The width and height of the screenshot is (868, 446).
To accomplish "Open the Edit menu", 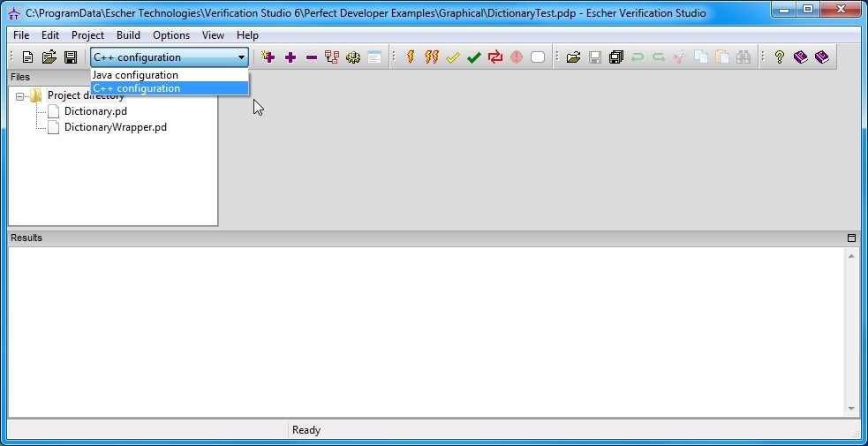I will point(49,34).
